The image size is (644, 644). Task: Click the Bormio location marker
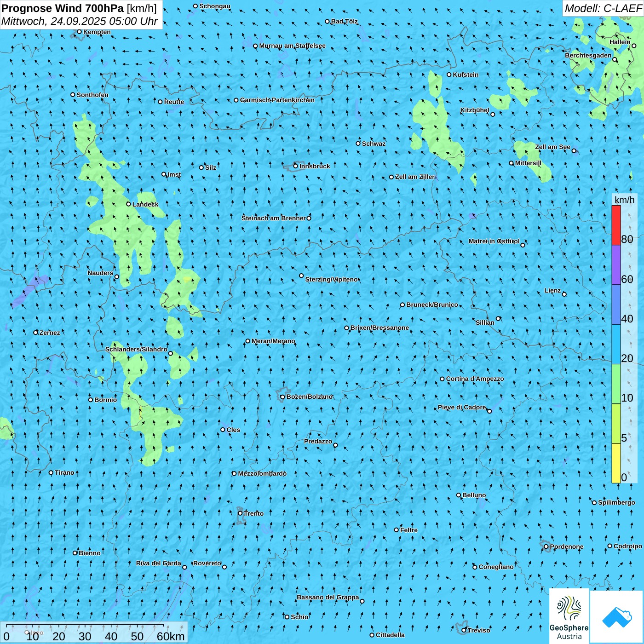click(x=91, y=400)
